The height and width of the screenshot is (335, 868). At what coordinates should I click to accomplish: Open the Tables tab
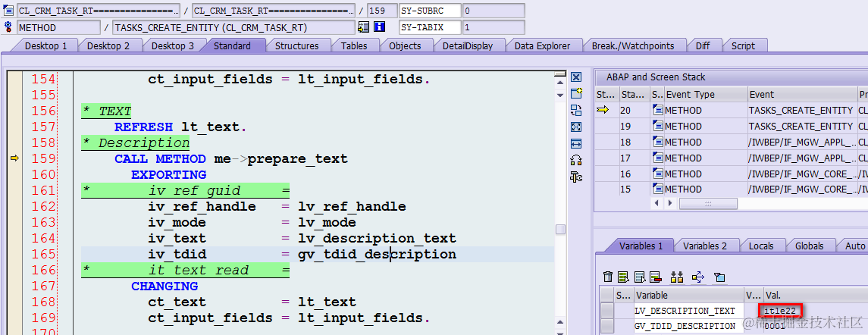click(x=354, y=46)
